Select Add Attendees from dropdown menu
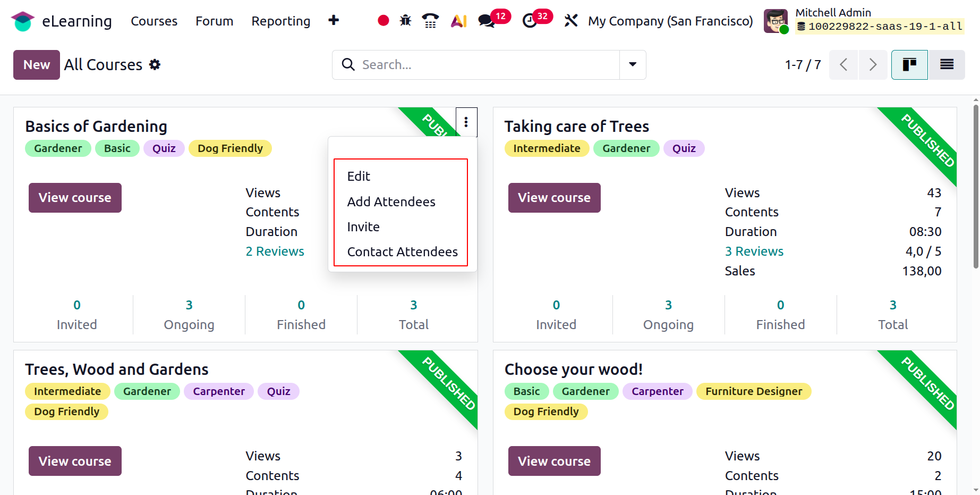This screenshot has height=495, width=980. 391,202
